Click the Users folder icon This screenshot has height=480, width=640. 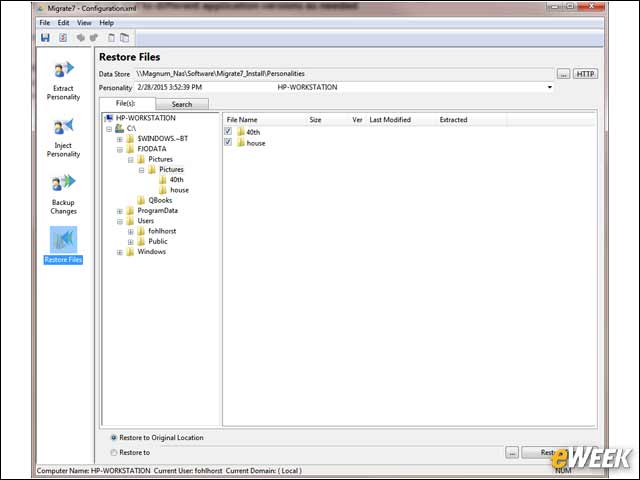130,221
